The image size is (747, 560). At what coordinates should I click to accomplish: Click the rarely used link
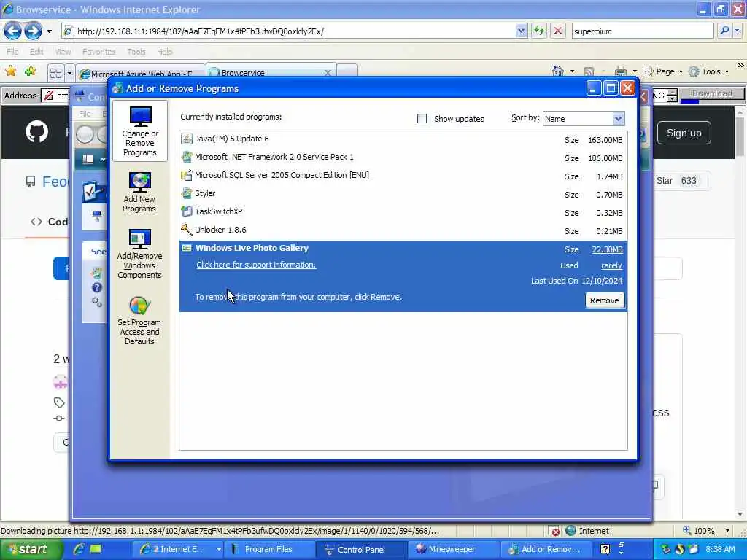(611, 265)
